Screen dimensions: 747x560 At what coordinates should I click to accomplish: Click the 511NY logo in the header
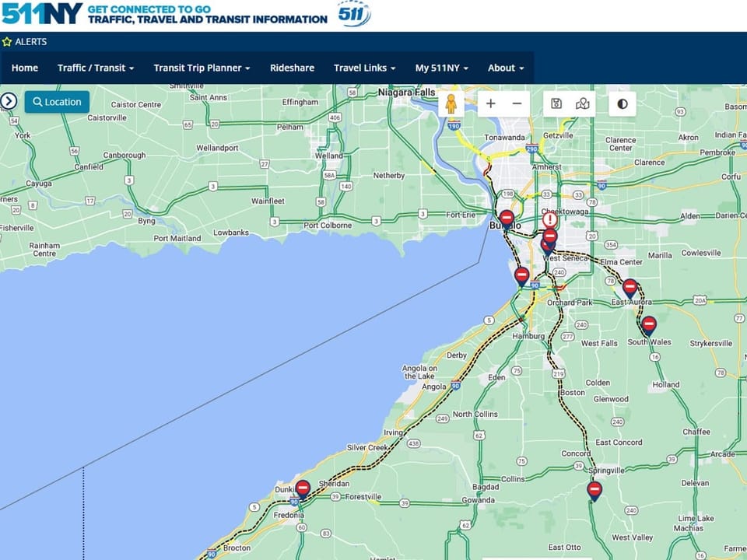[42, 13]
